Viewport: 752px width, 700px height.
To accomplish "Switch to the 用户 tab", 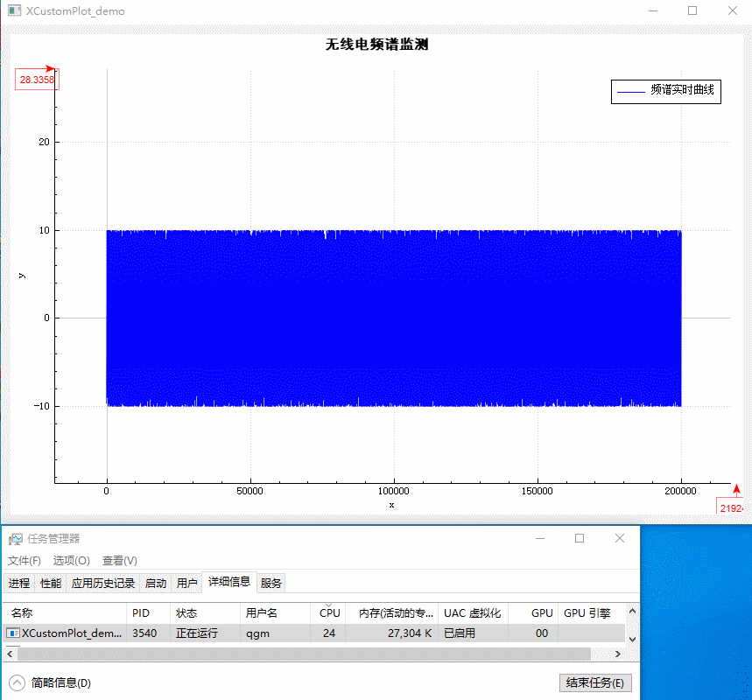I will (186, 583).
